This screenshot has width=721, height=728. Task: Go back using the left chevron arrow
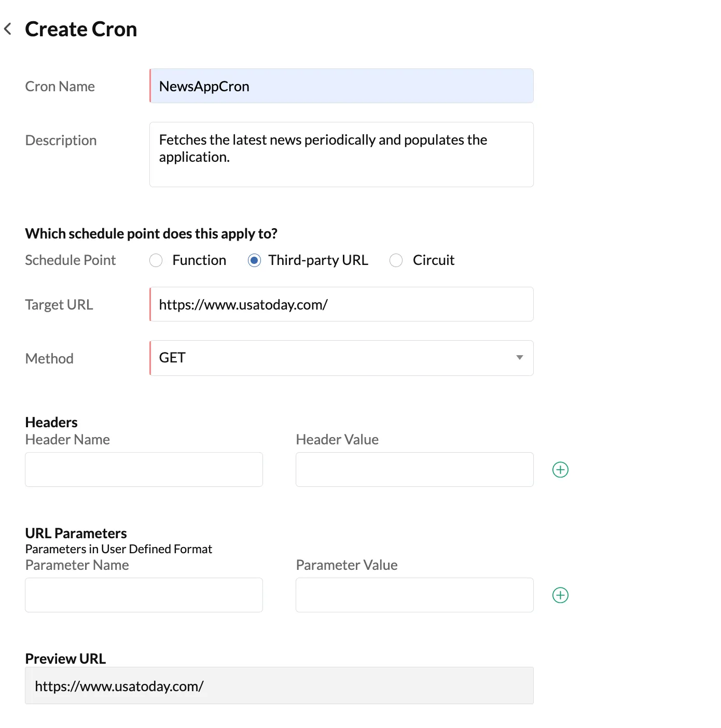[8, 29]
